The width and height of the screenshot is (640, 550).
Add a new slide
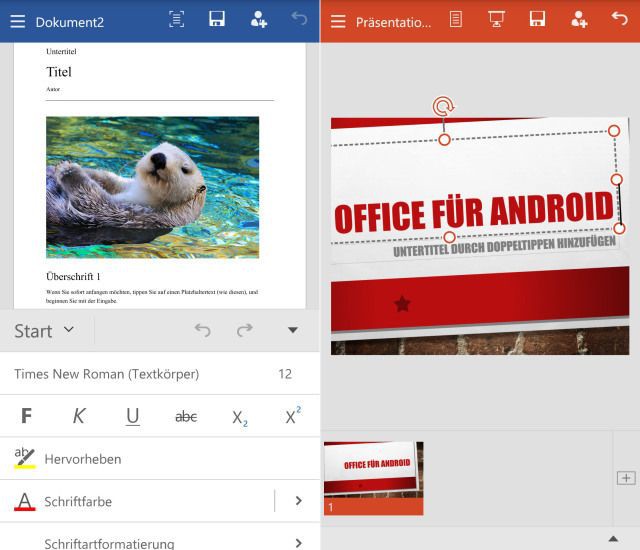coord(626,478)
